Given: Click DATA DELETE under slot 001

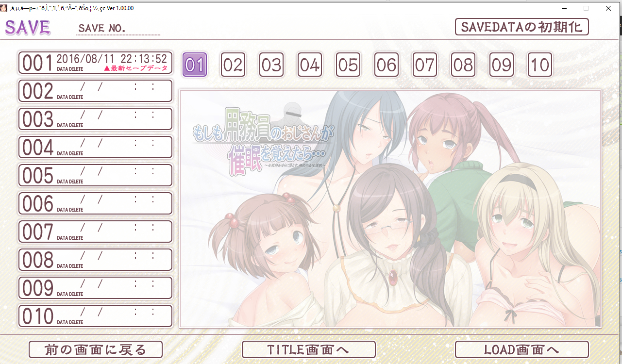Looking at the screenshot, I should (x=70, y=69).
